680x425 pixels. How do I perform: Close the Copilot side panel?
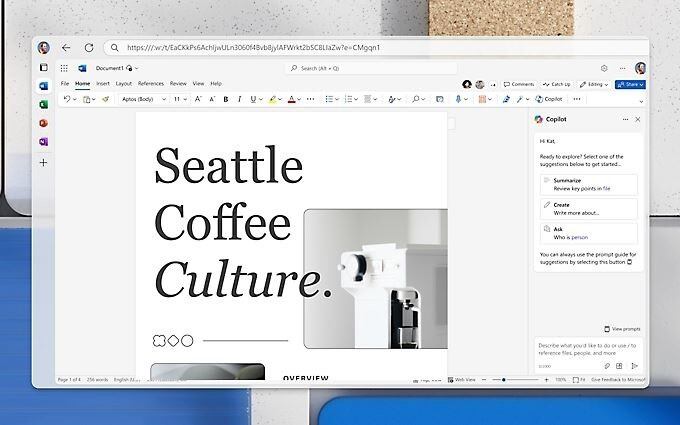pyautogui.click(x=638, y=119)
